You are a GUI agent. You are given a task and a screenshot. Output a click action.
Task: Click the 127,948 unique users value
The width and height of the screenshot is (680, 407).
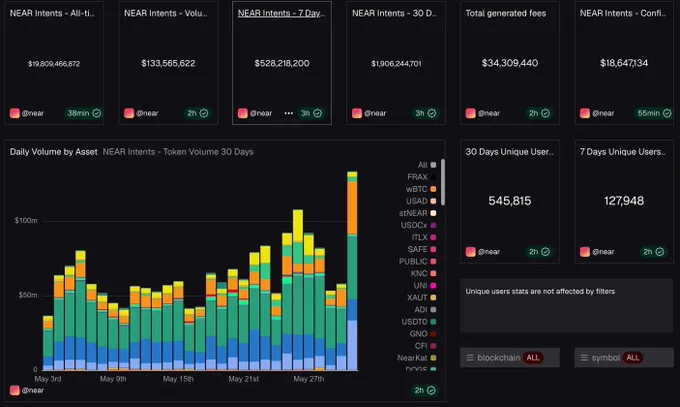tap(624, 201)
